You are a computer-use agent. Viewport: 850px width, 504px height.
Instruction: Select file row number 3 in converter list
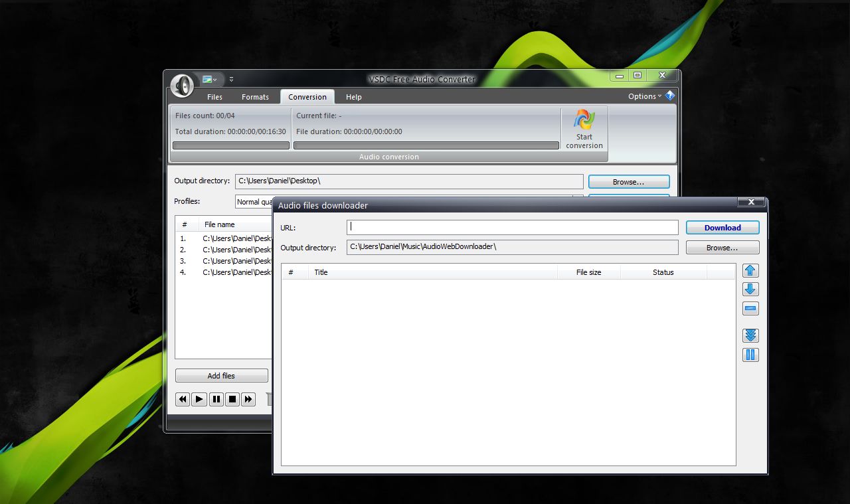point(224,261)
